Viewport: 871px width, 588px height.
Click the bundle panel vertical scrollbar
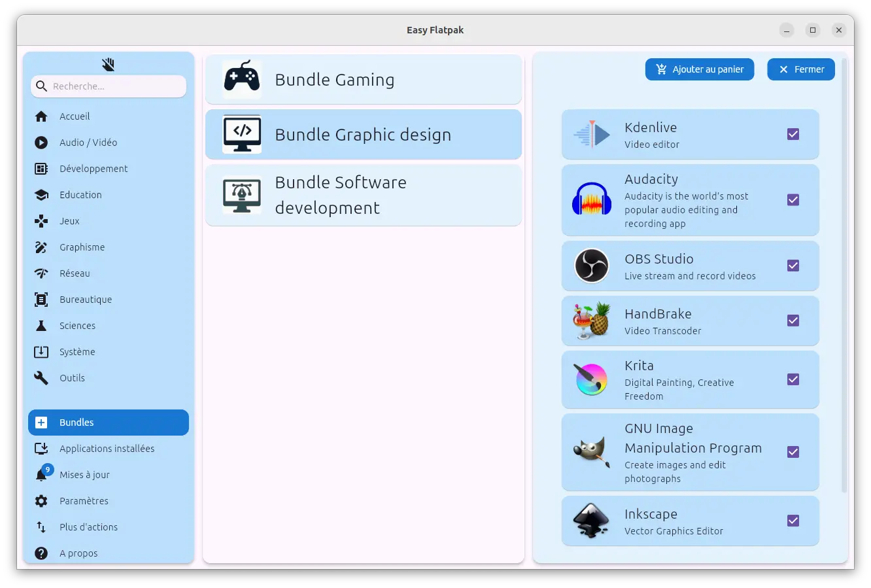(844, 275)
